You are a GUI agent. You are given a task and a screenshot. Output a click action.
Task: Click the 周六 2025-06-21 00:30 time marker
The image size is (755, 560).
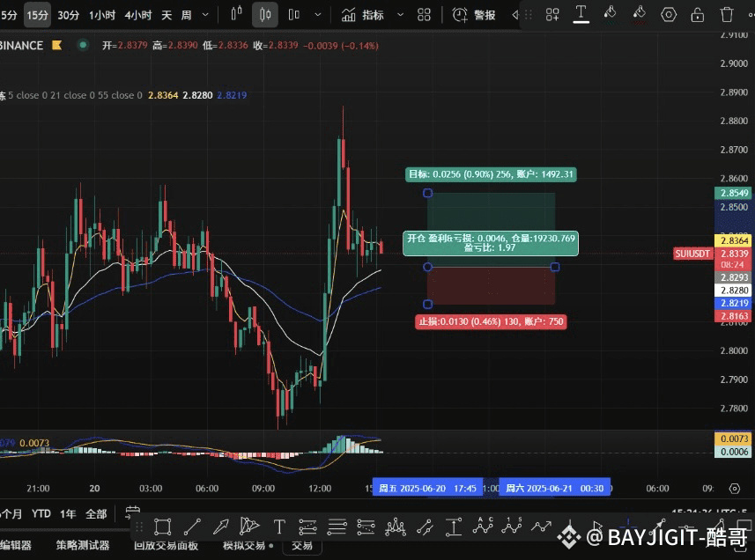pos(555,489)
